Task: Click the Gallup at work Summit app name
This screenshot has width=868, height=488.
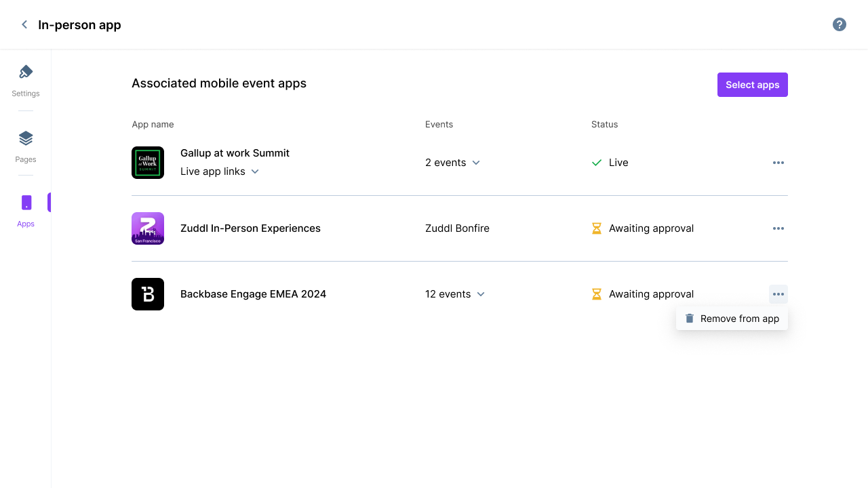Action: tap(235, 153)
